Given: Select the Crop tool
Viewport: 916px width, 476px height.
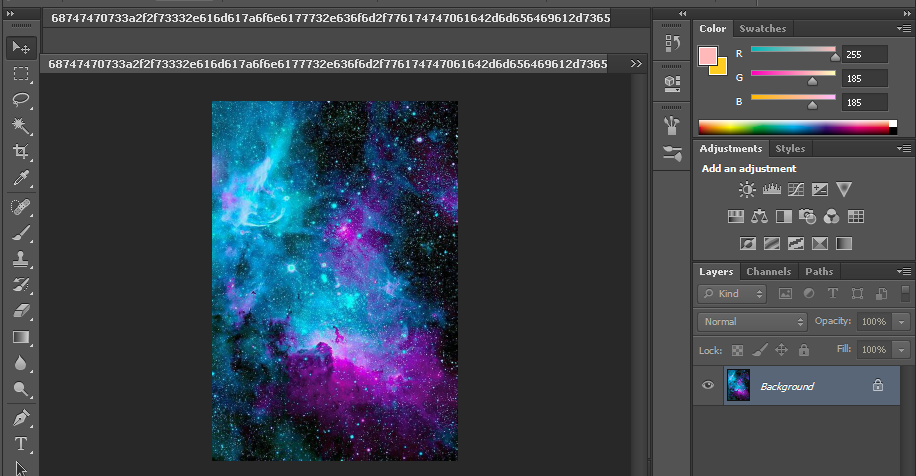Looking at the screenshot, I should tap(20, 152).
